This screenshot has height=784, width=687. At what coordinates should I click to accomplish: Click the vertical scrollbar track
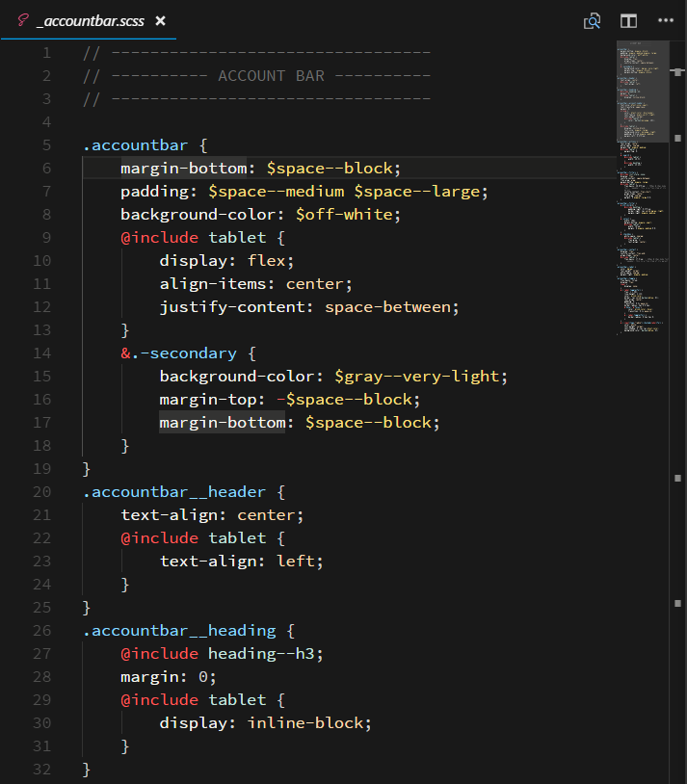(678, 412)
